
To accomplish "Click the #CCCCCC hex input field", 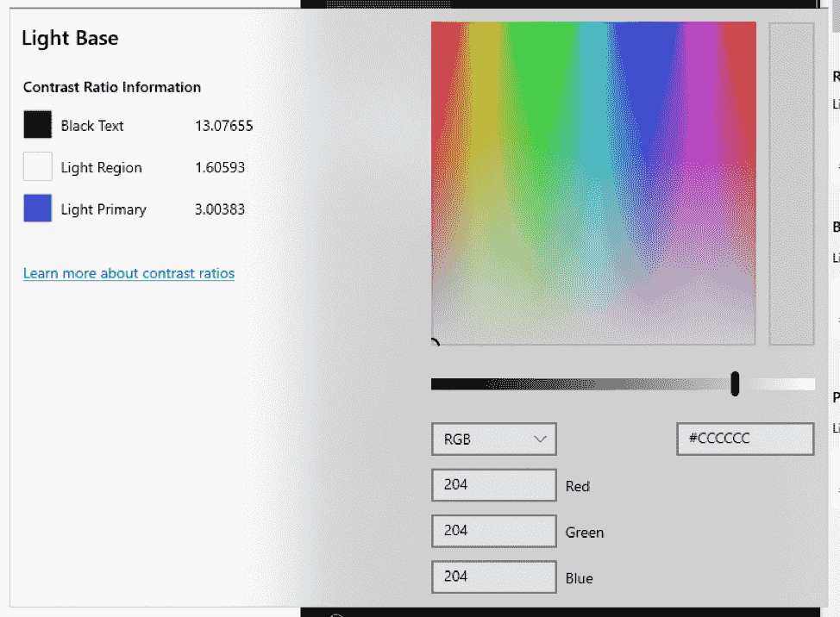I will pyautogui.click(x=744, y=439).
